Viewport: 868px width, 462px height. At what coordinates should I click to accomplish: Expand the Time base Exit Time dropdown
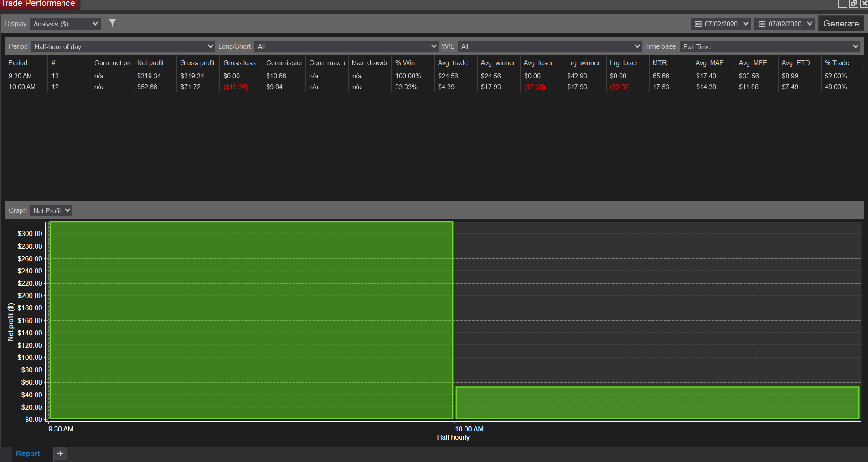pyautogui.click(x=770, y=46)
